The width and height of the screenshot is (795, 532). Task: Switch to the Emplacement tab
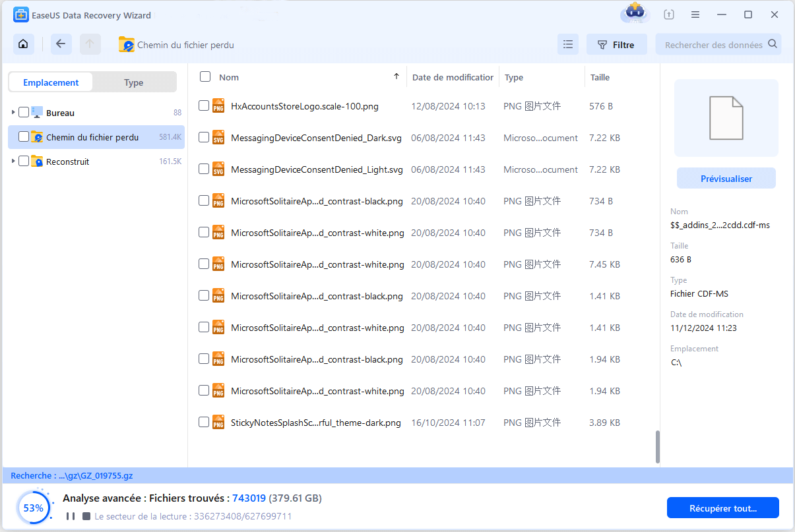coord(51,82)
